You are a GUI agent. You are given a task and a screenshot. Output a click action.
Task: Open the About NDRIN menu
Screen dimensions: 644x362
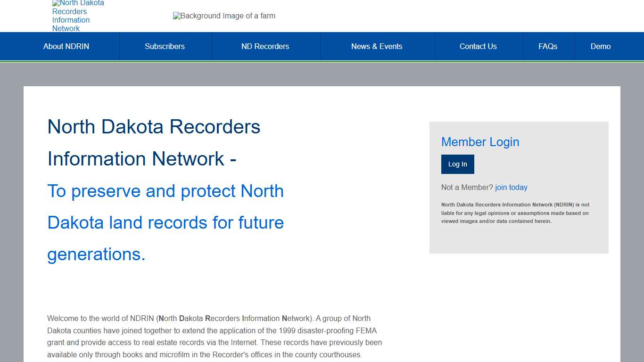click(x=66, y=46)
